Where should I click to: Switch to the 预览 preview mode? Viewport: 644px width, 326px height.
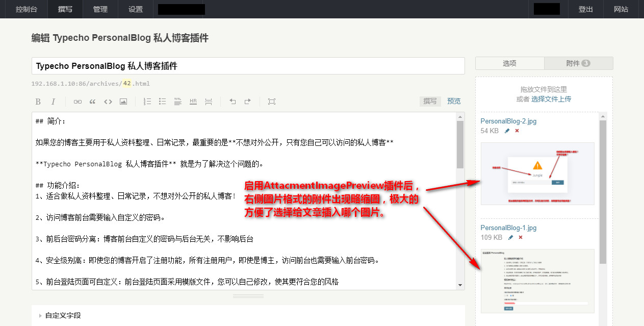[454, 101]
